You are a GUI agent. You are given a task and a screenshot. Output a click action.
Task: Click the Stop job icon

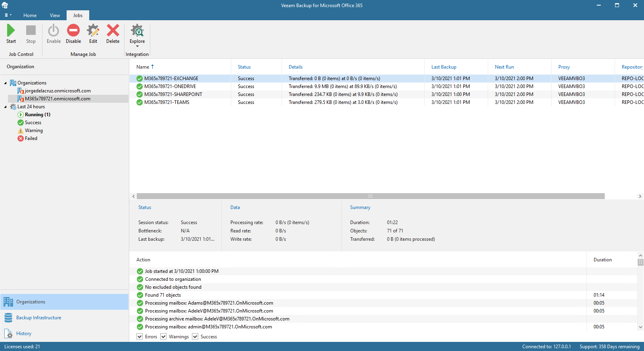pos(31,30)
